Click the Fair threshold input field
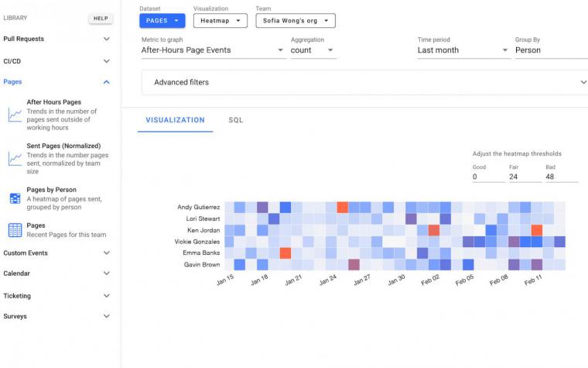Image resolution: width=588 pixels, height=368 pixels. [x=525, y=177]
